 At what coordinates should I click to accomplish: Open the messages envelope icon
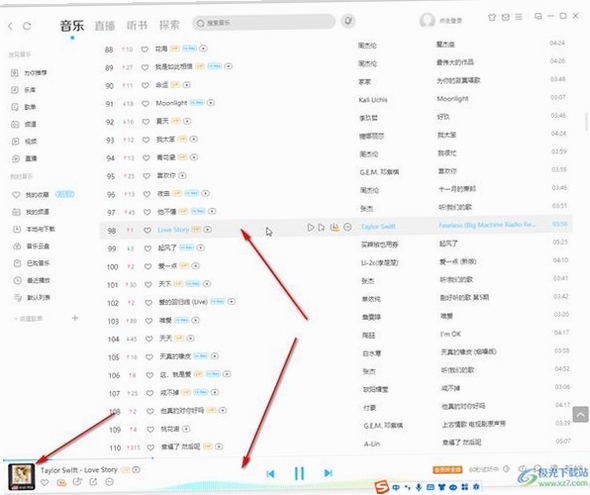click(x=506, y=17)
